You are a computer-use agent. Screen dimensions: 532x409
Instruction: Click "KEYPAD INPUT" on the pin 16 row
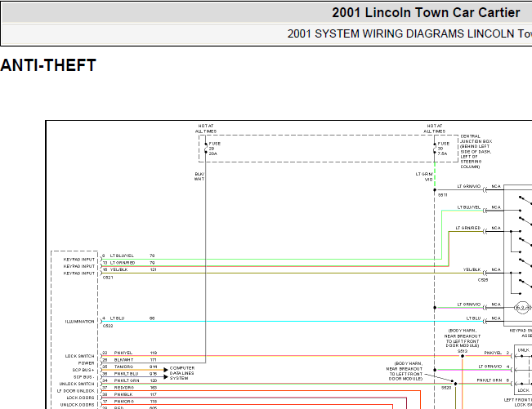(79, 273)
